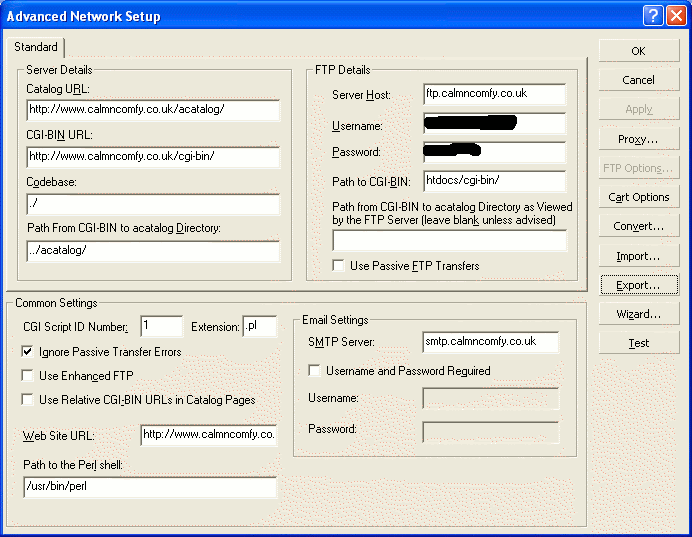
Task: Click the Cancel button
Action: coord(638,80)
